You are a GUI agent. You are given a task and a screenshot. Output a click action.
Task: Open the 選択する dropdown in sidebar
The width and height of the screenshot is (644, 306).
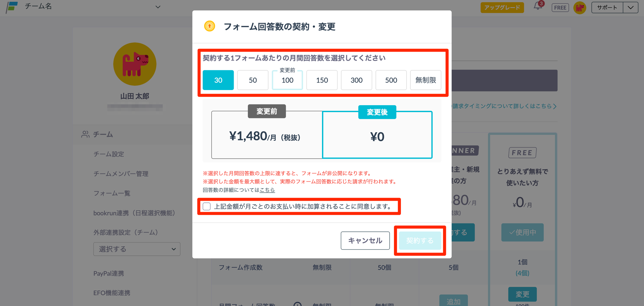click(x=137, y=249)
